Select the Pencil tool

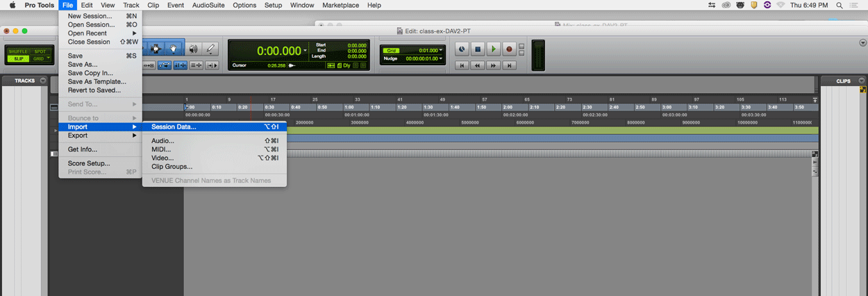[210, 49]
